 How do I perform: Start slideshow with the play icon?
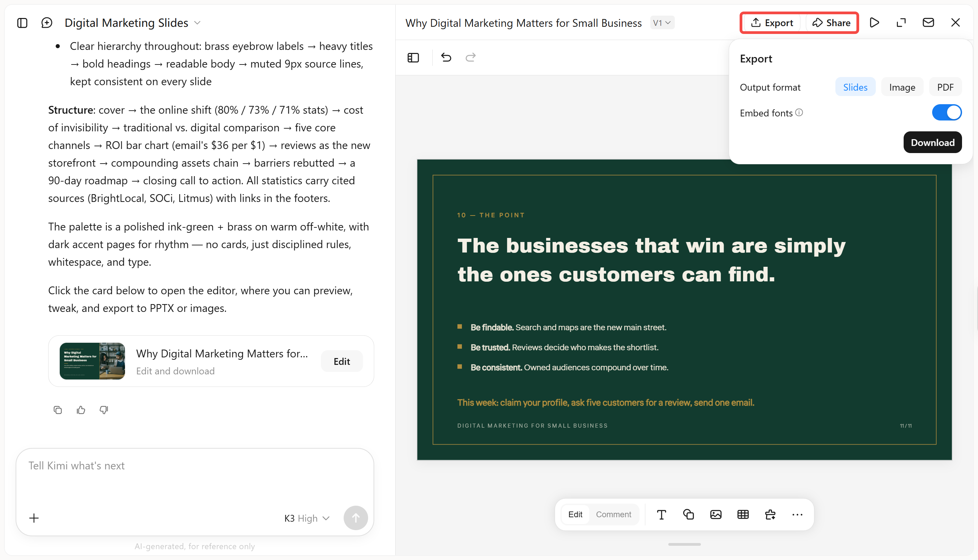pos(874,23)
